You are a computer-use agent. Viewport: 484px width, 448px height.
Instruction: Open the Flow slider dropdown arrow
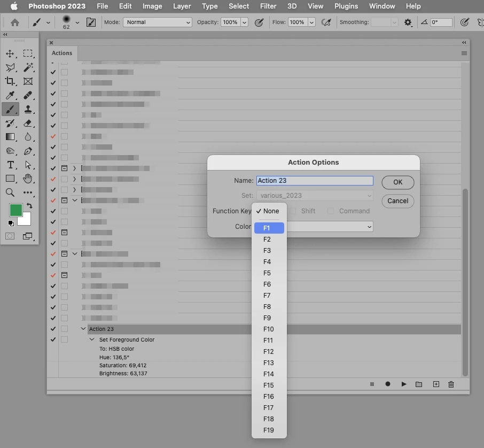pyautogui.click(x=312, y=22)
